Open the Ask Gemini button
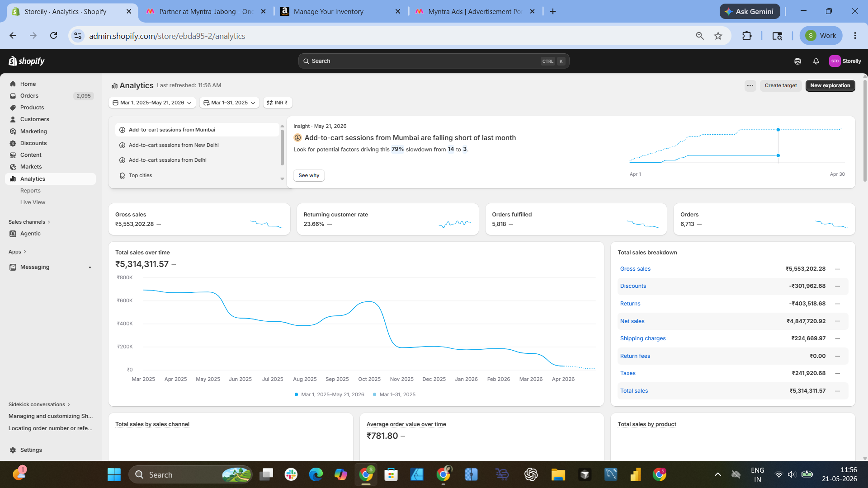The image size is (868, 488). (x=750, y=11)
